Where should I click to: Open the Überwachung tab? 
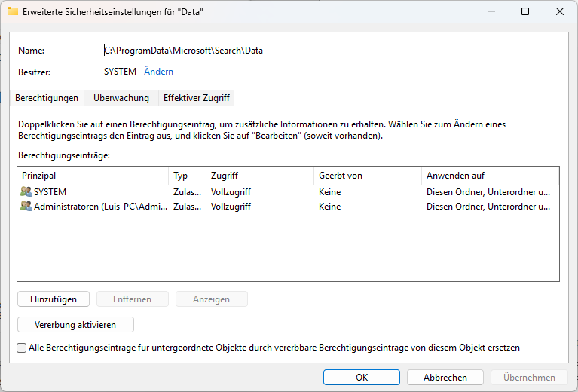point(121,98)
